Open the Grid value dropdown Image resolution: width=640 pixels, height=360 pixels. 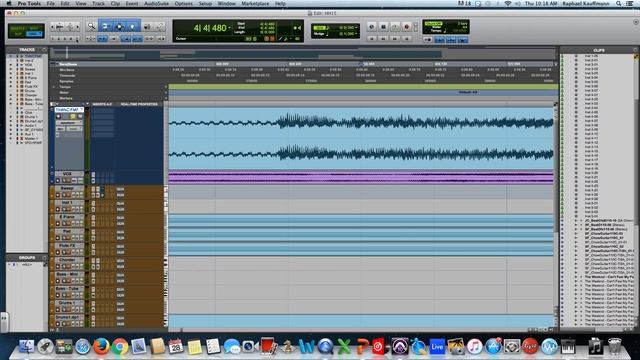point(356,27)
